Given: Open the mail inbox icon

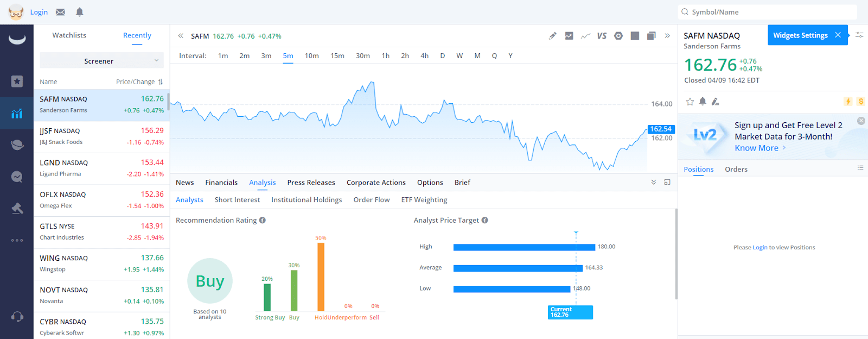Looking at the screenshot, I should (60, 12).
